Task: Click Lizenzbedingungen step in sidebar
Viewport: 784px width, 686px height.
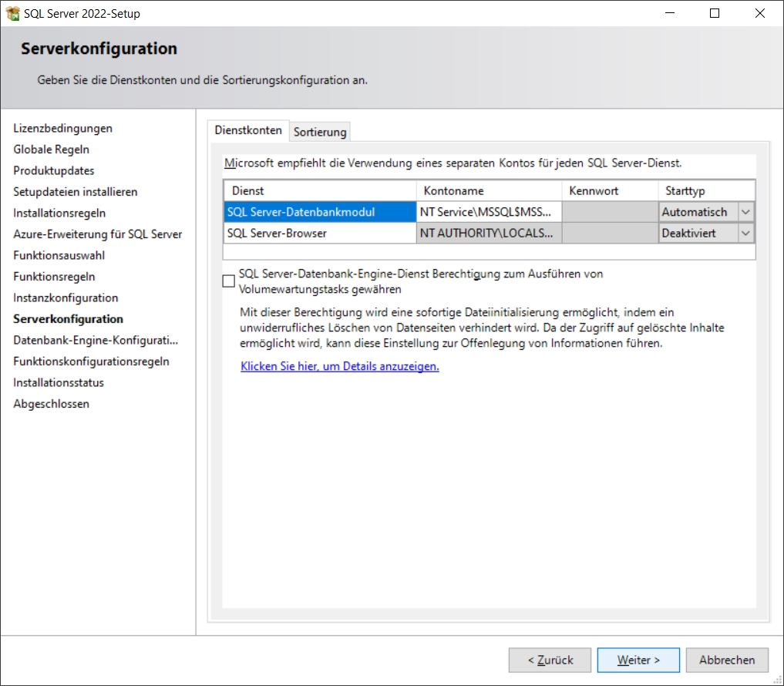Action: (x=63, y=129)
